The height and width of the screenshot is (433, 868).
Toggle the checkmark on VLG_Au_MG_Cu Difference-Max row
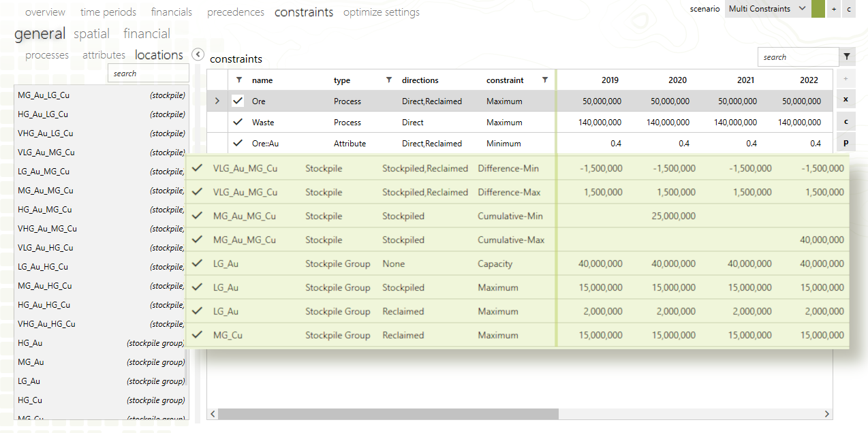coord(198,192)
